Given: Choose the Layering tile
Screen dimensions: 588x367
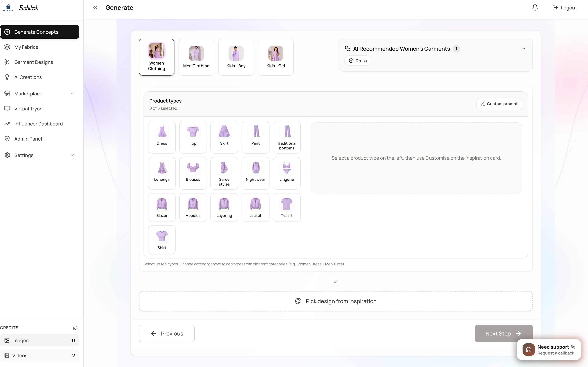Looking at the screenshot, I should pos(224,207).
